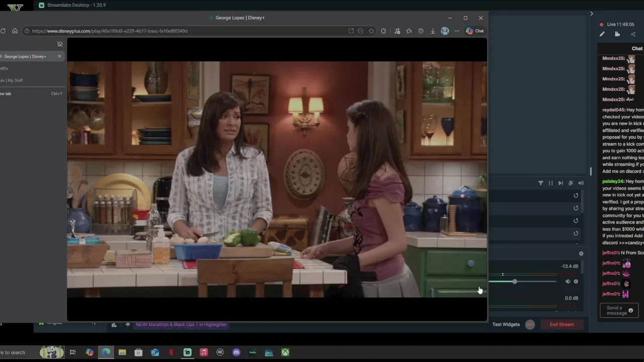Screen dimensions: 644x362
Task: Open Xbox app from the taskbar
Action: tap(285, 352)
